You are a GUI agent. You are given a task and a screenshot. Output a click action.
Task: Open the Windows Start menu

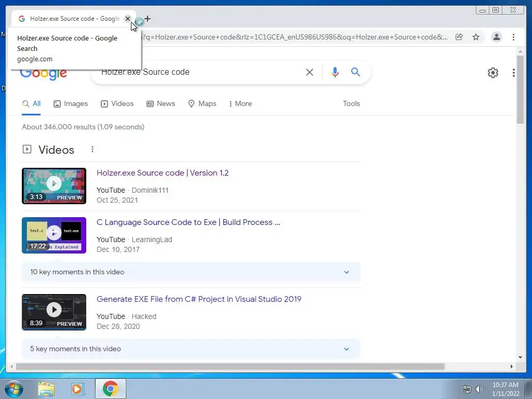point(14,389)
